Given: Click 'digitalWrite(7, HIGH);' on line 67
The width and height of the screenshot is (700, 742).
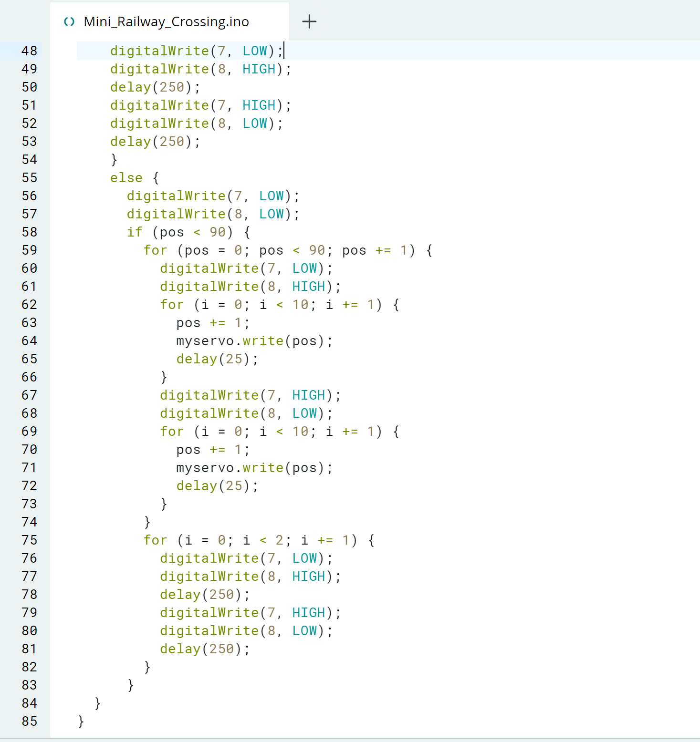Looking at the screenshot, I should (251, 395).
